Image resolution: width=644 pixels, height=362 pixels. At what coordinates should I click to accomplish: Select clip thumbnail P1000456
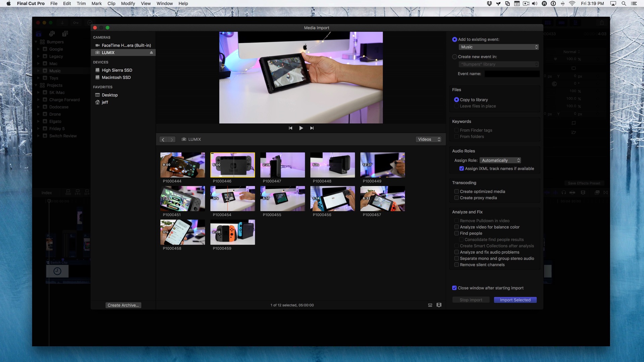[332, 198]
